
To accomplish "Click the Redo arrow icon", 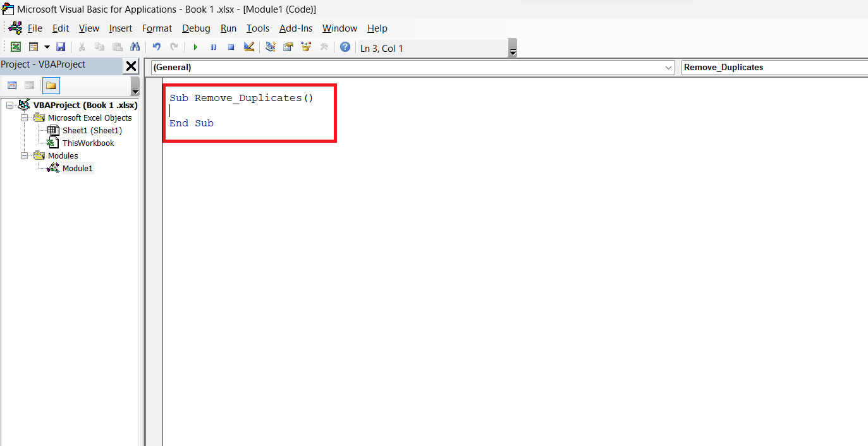I will pyautogui.click(x=174, y=47).
